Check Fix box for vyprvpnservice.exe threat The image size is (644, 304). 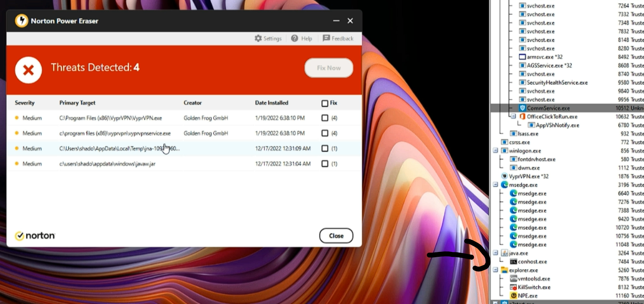click(x=325, y=133)
